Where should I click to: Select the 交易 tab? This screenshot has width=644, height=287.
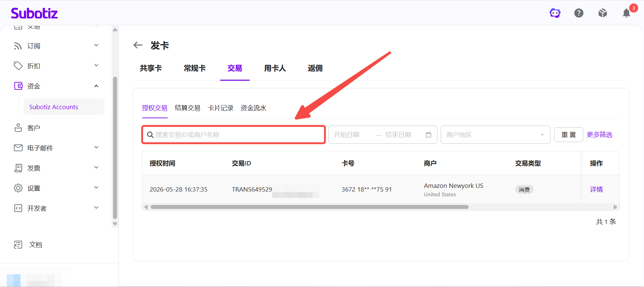235,68
